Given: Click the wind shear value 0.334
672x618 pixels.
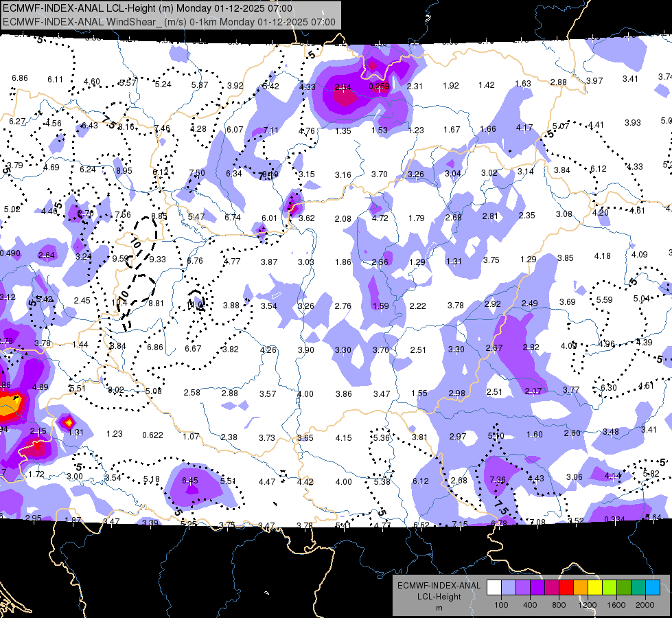Looking at the screenshot, I should coord(614,519).
